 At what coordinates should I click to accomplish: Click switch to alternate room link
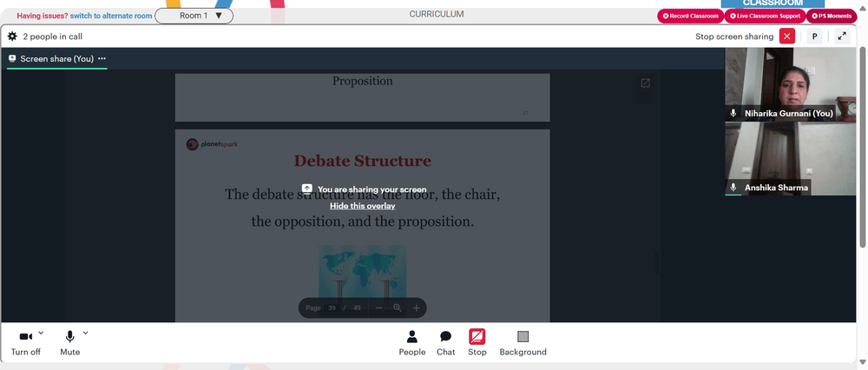click(x=111, y=16)
